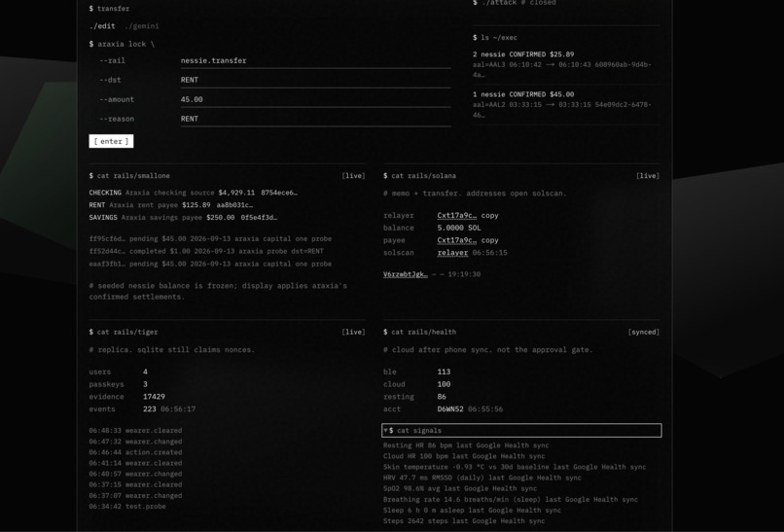This screenshot has height=532, width=784.
Task: Select the [live] label of rails/tiger
Action: (353, 332)
